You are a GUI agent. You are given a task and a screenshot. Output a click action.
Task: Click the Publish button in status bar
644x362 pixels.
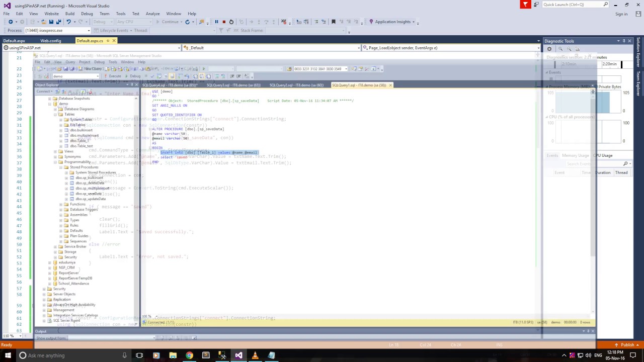[627, 345]
